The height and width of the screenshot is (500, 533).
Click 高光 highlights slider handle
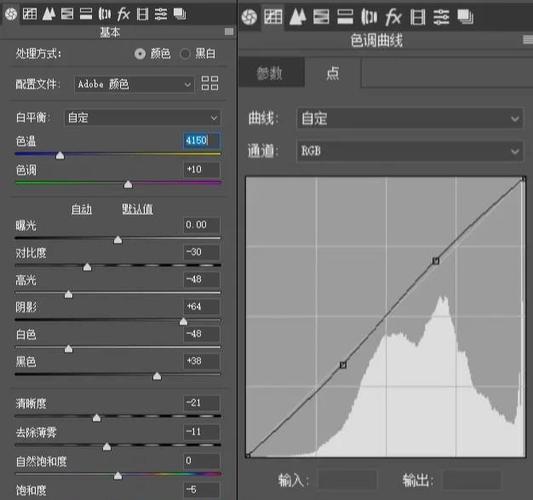click(68, 294)
